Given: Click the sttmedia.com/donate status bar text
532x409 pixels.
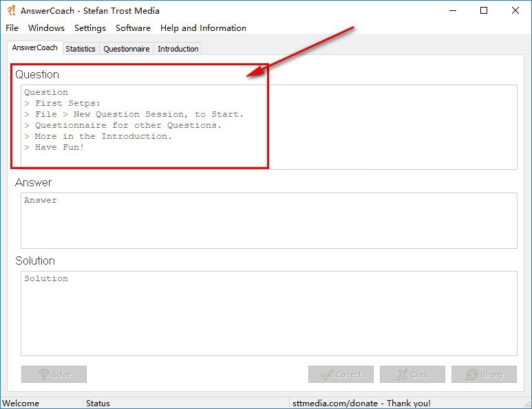Looking at the screenshot, I should coord(361,404).
